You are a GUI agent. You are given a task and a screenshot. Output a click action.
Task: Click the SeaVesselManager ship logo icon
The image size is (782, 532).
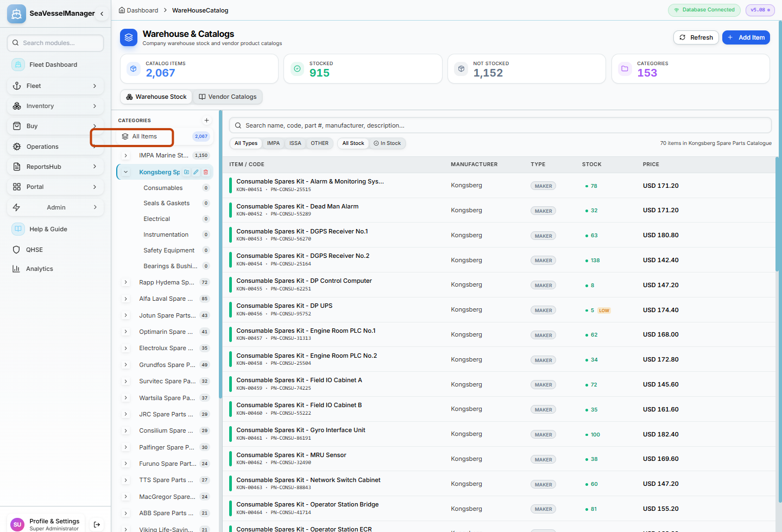(16, 14)
